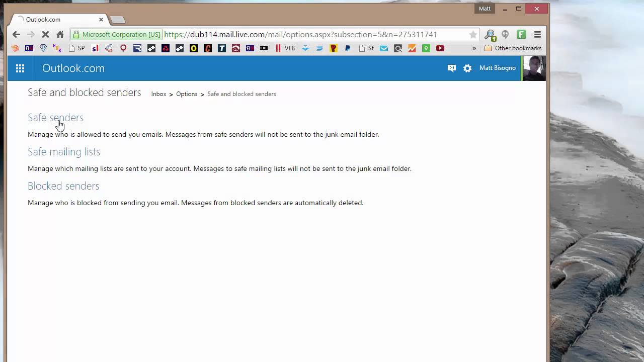Open the Safe mailing lists link

[64, 152]
